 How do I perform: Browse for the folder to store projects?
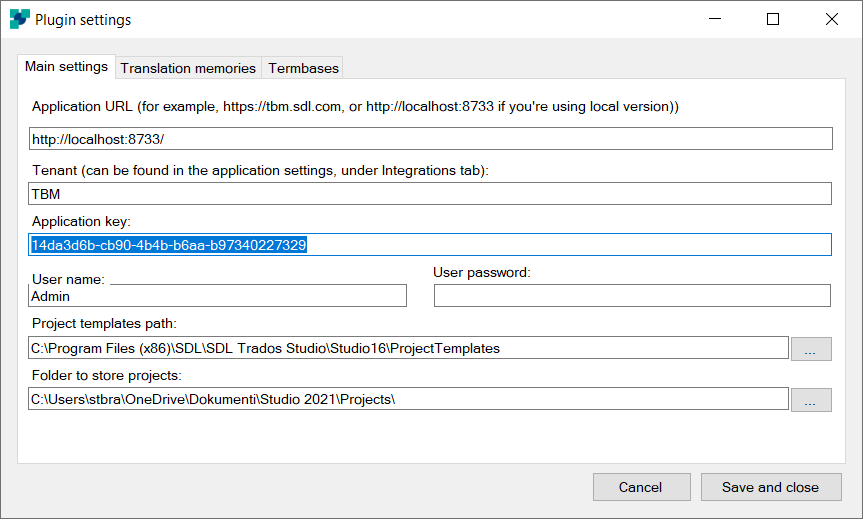click(811, 400)
